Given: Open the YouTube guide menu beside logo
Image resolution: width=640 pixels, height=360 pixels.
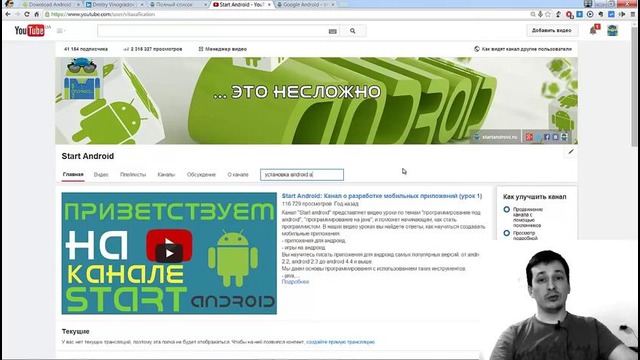Looking at the screenshot, I should coord(61,31).
